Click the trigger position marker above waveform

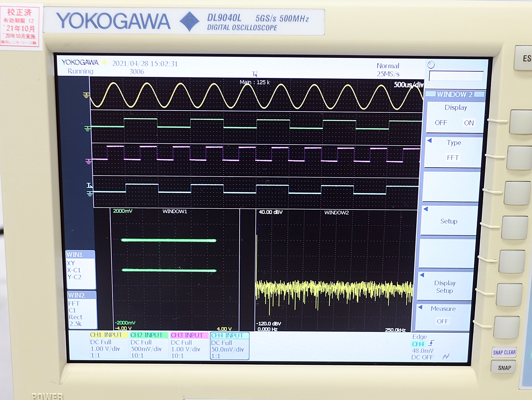pos(255,74)
